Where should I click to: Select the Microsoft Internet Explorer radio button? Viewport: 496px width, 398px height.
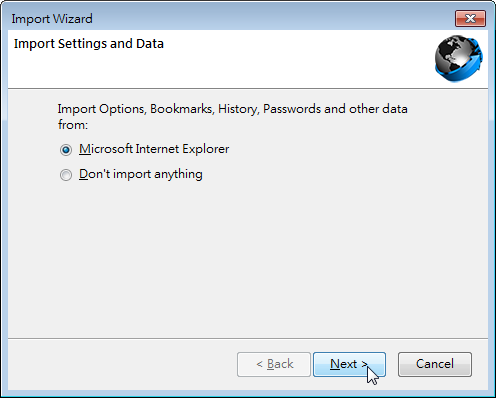click(66, 150)
